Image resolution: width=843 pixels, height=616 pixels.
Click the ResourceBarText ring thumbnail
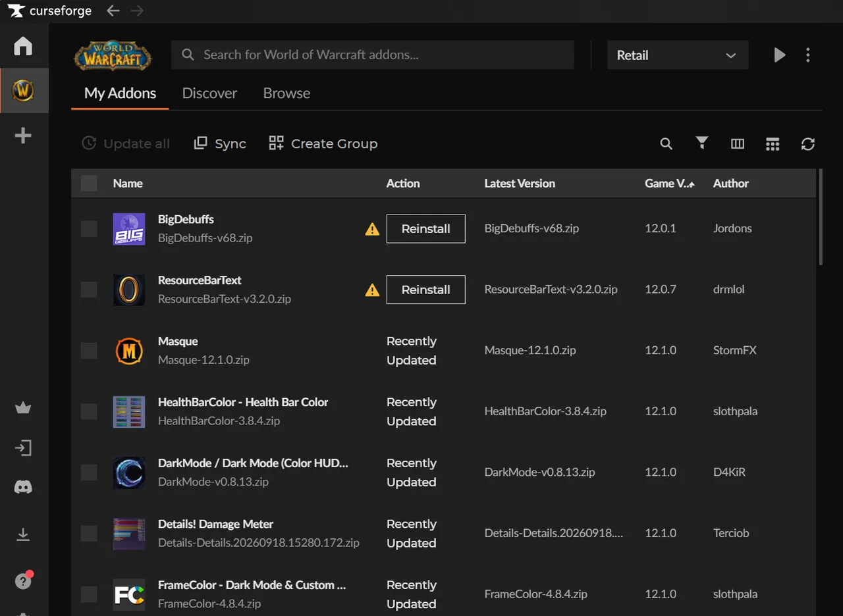click(x=129, y=290)
